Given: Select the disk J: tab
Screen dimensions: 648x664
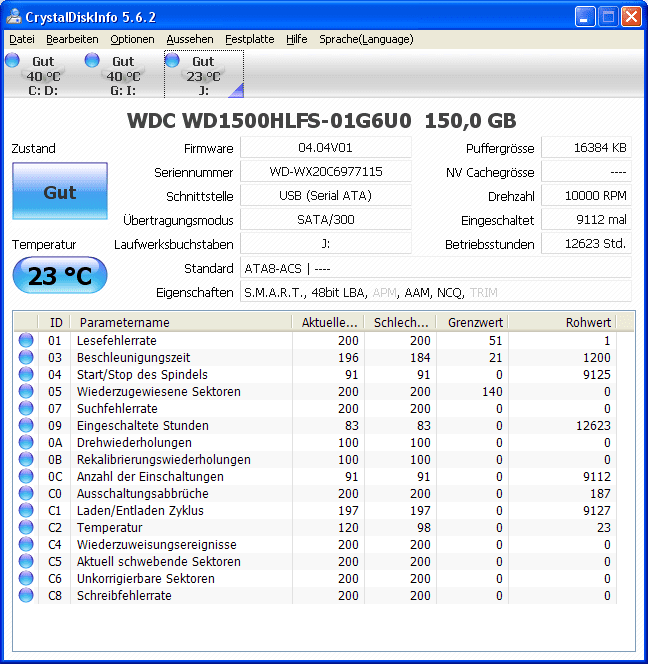Looking at the screenshot, I should click(x=204, y=75).
